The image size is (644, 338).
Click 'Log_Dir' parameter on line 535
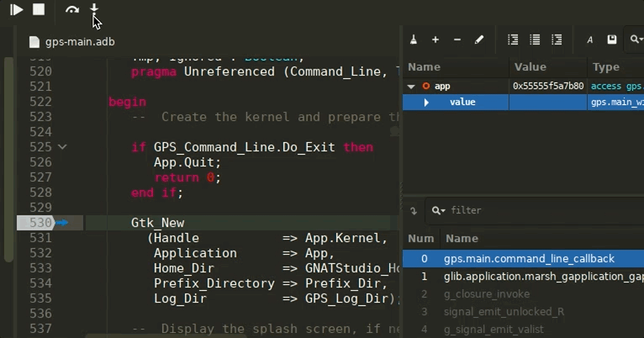pyautogui.click(x=180, y=298)
